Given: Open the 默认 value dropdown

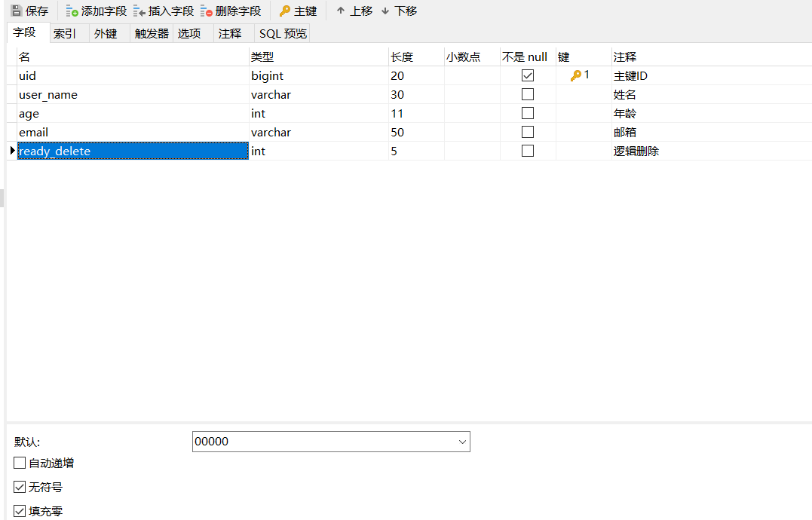Looking at the screenshot, I should coord(460,441).
